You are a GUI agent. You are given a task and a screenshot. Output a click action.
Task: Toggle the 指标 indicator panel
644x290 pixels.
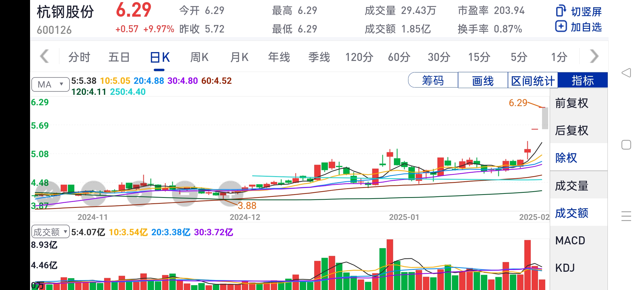click(x=583, y=80)
